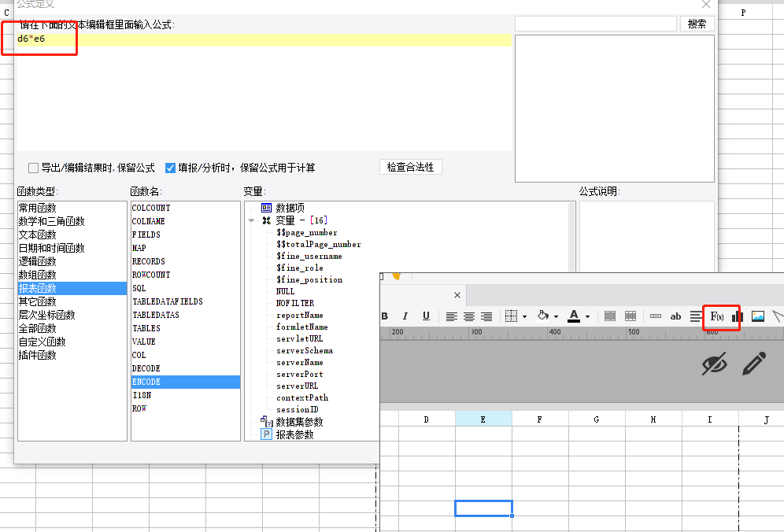Close the report tab with X
The height and width of the screenshot is (532, 784).
tap(457, 295)
